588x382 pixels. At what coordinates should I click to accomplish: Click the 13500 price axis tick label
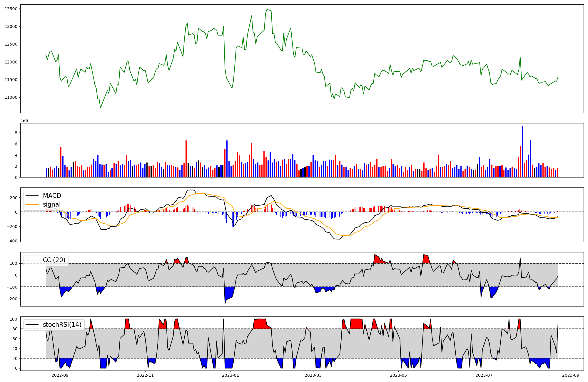(11, 9)
